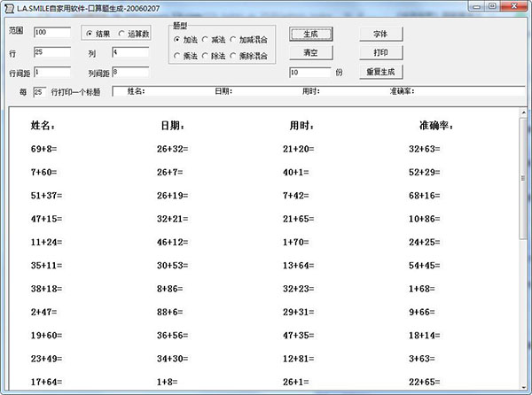Click the problem 47+15=

point(46,219)
